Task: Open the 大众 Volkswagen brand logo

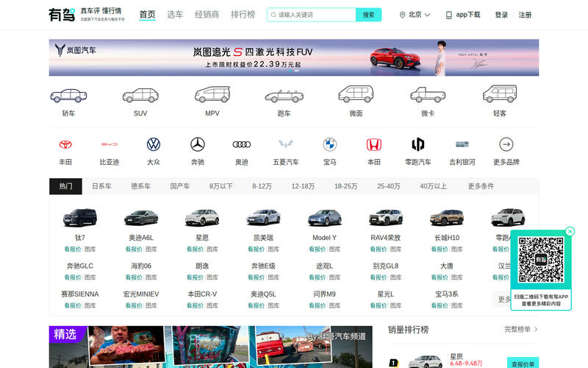Action: tap(154, 144)
